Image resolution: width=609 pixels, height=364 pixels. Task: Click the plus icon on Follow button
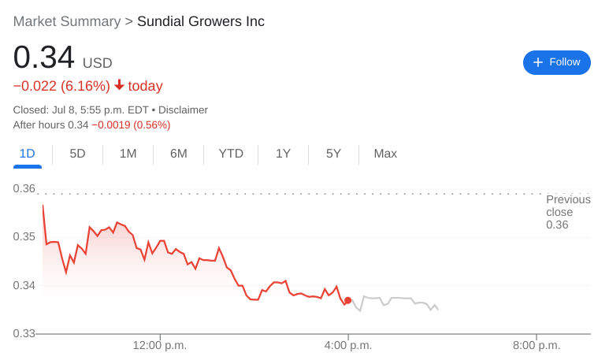coord(538,62)
